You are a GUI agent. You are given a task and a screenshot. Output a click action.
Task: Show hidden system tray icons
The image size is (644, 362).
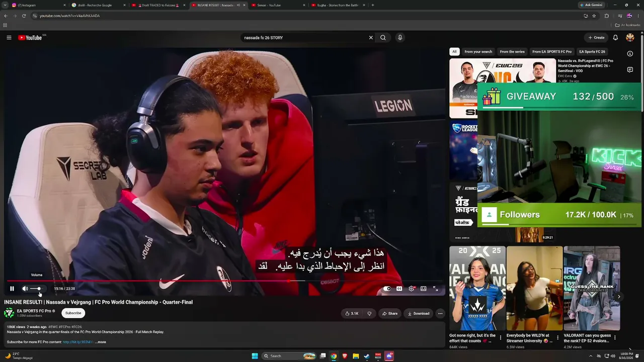tap(591, 356)
